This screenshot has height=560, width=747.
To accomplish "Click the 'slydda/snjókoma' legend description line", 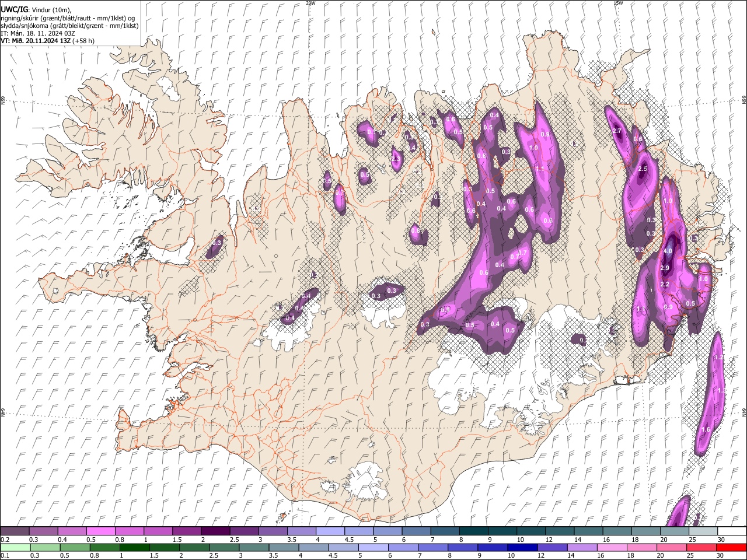I will (69, 26).
